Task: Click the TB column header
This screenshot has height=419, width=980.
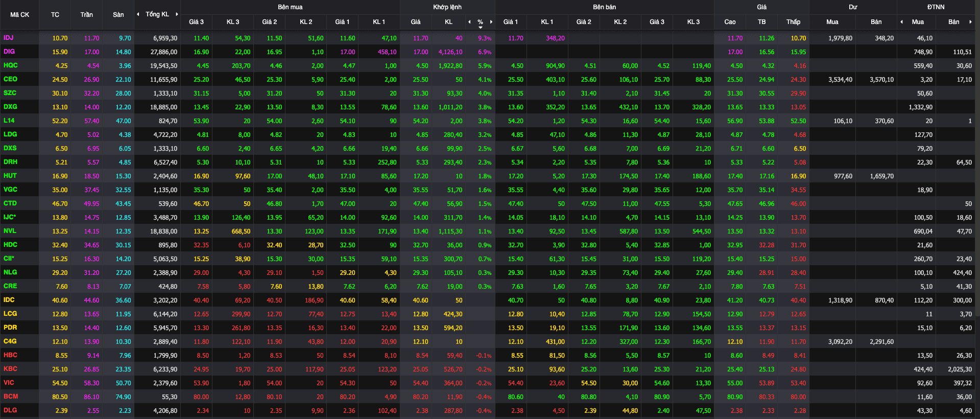Action: [x=761, y=22]
